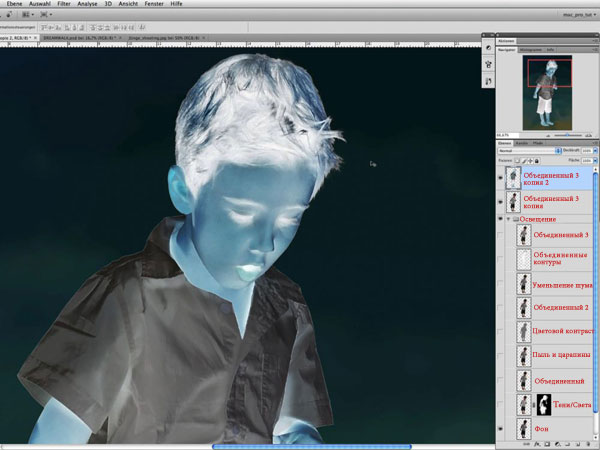Show the Объединенный 3 layer
This screenshot has height=450, width=600.
(x=501, y=235)
